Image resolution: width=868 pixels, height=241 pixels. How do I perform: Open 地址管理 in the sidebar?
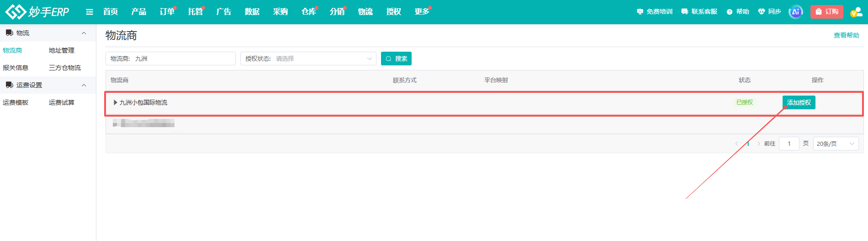click(62, 50)
